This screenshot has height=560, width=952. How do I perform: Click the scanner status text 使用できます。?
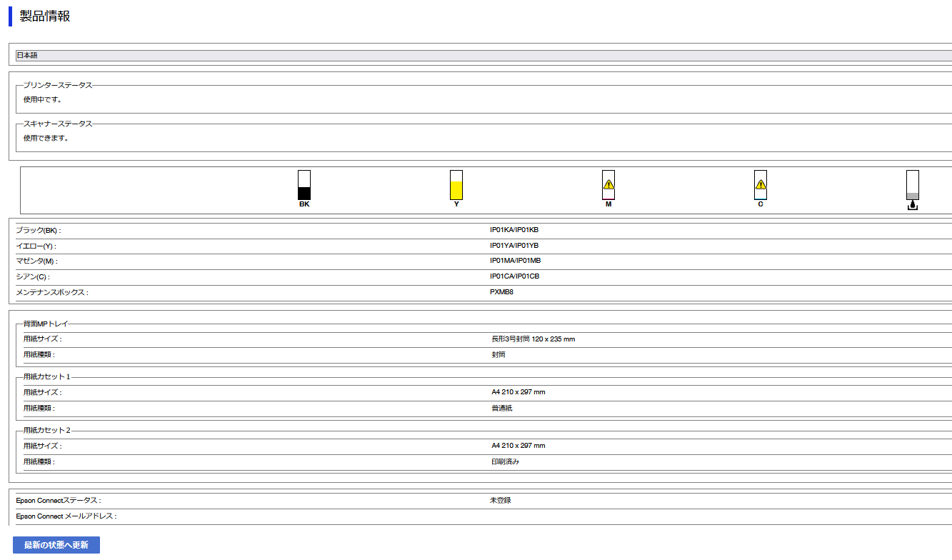46,138
